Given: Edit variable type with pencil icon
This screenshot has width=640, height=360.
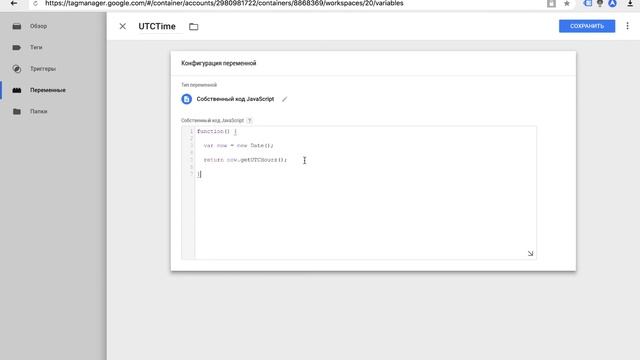Looking at the screenshot, I should 284,99.
